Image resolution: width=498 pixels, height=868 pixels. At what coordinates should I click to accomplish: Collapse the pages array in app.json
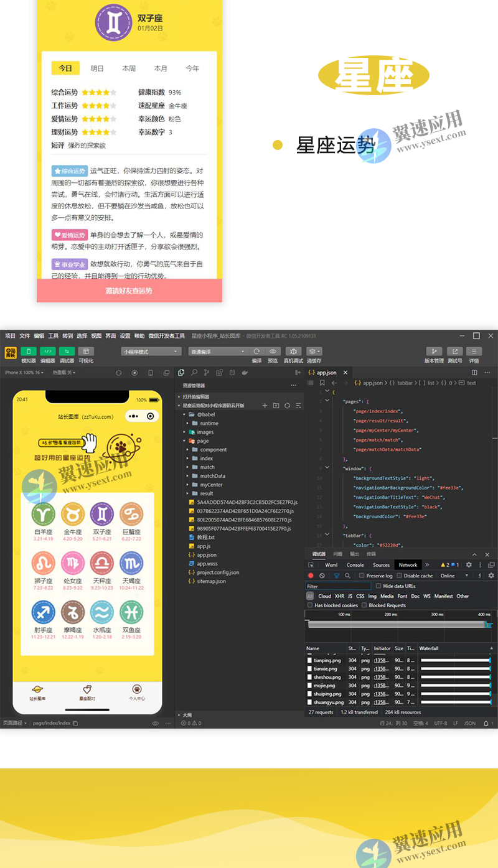pos(327,400)
